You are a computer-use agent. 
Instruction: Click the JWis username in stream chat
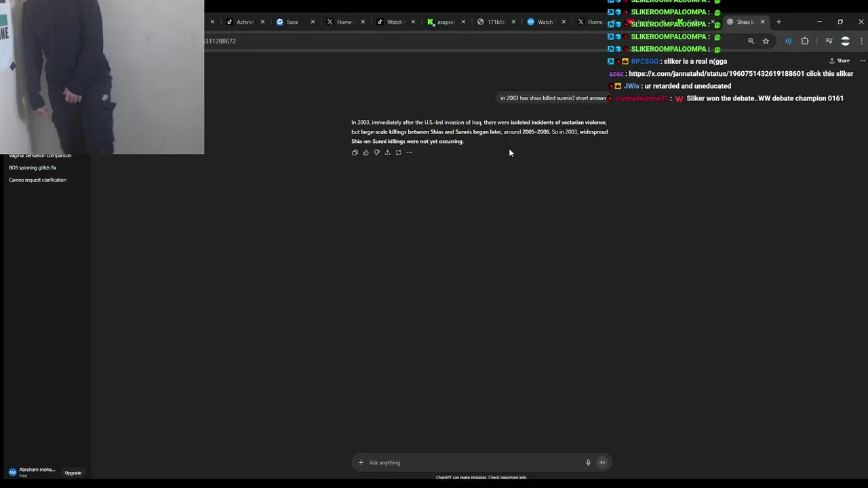click(631, 86)
